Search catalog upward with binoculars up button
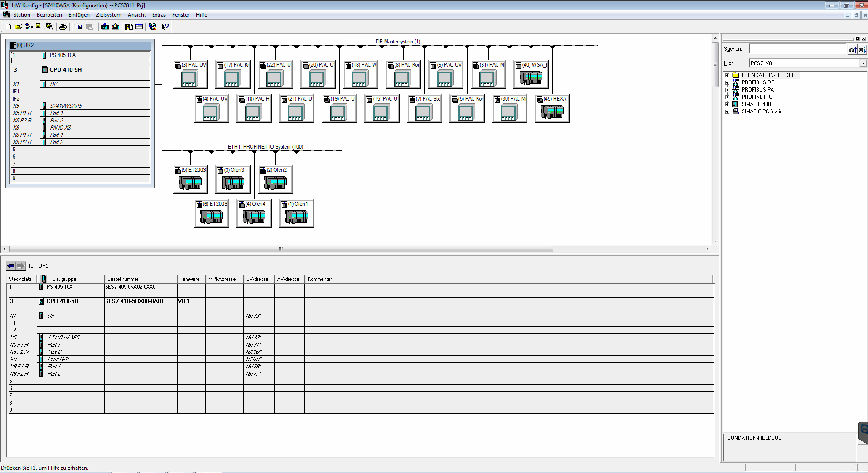 point(853,49)
